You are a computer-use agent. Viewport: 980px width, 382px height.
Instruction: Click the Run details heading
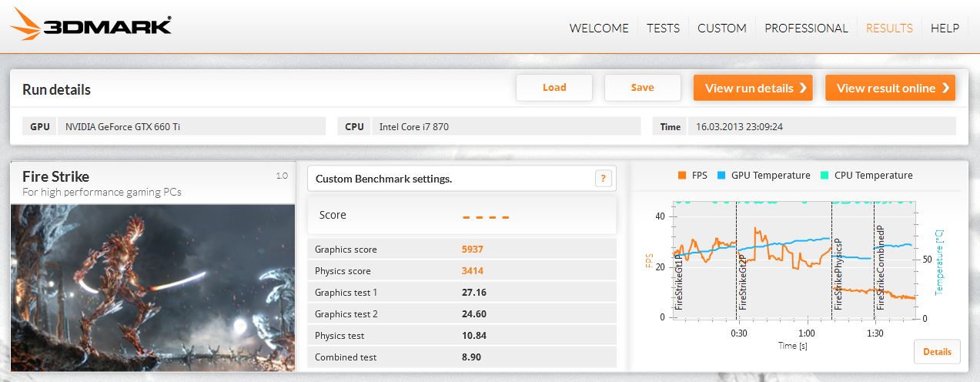(x=57, y=89)
